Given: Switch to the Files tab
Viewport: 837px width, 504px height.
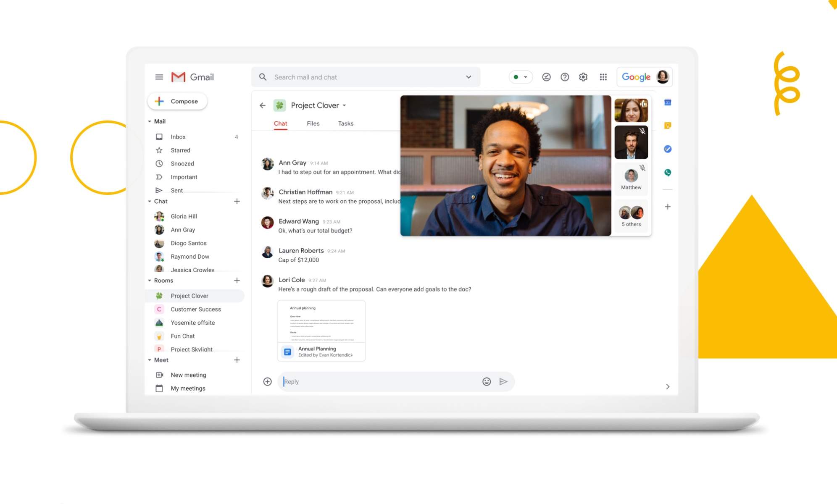Looking at the screenshot, I should coord(313,123).
